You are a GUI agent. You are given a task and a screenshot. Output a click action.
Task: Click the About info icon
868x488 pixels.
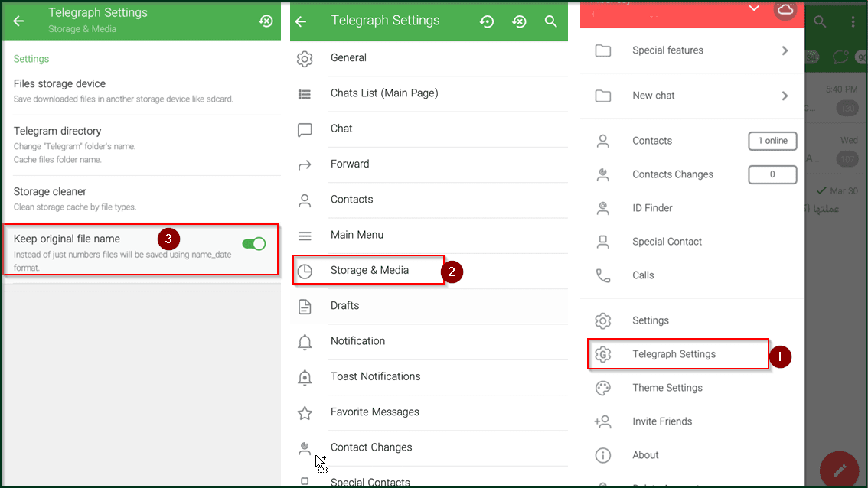(x=603, y=455)
